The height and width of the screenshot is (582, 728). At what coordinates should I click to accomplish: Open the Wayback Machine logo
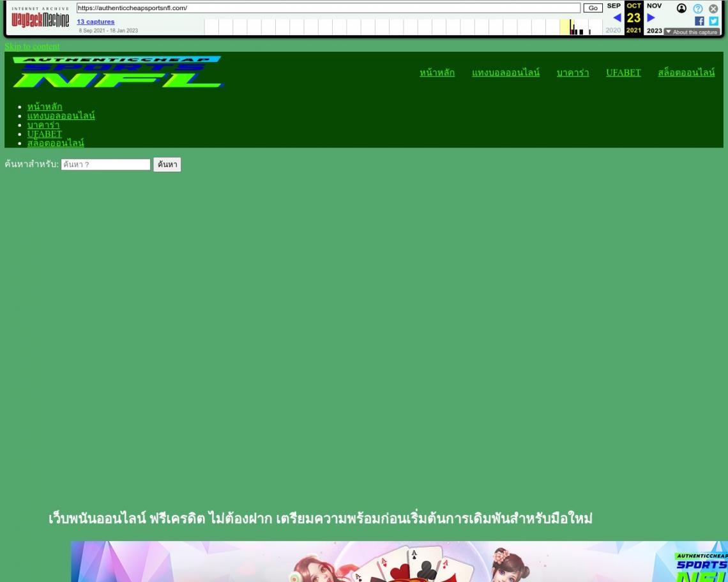coord(40,18)
